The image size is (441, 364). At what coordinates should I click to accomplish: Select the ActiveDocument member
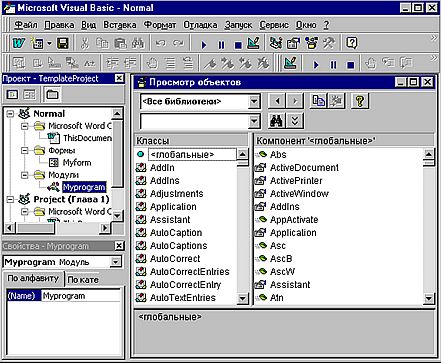pyautogui.click(x=304, y=168)
